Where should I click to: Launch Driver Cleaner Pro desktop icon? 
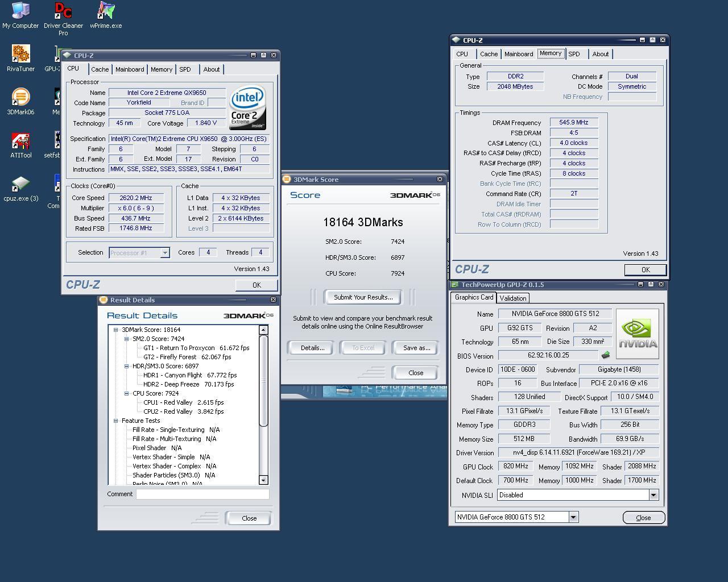point(63,19)
